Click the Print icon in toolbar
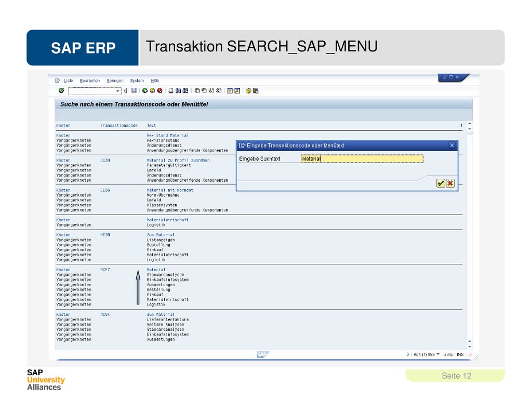Viewport: 532px width, 399px height. 171,90
